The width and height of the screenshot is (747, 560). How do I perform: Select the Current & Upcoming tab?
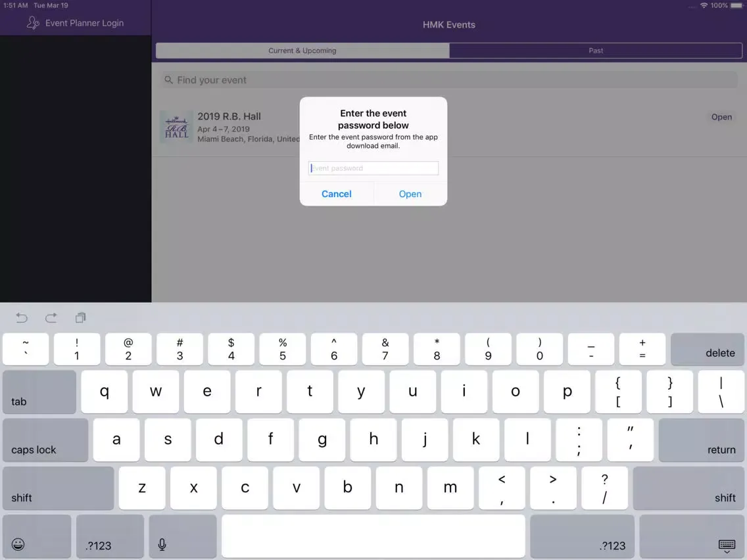point(302,51)
